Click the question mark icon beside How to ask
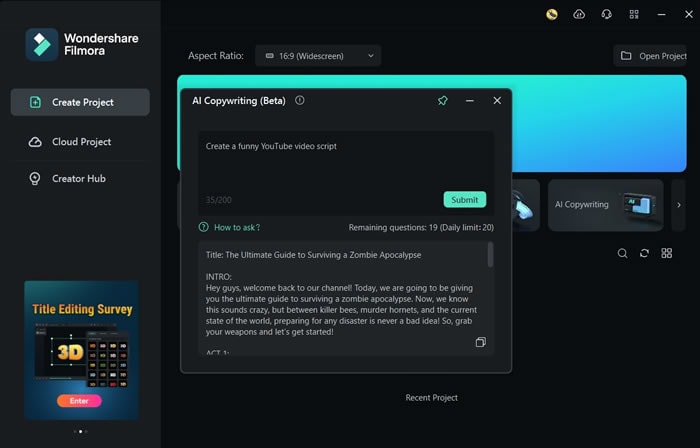The height and width of the screenshot is (448, 700). click(204, 227)
